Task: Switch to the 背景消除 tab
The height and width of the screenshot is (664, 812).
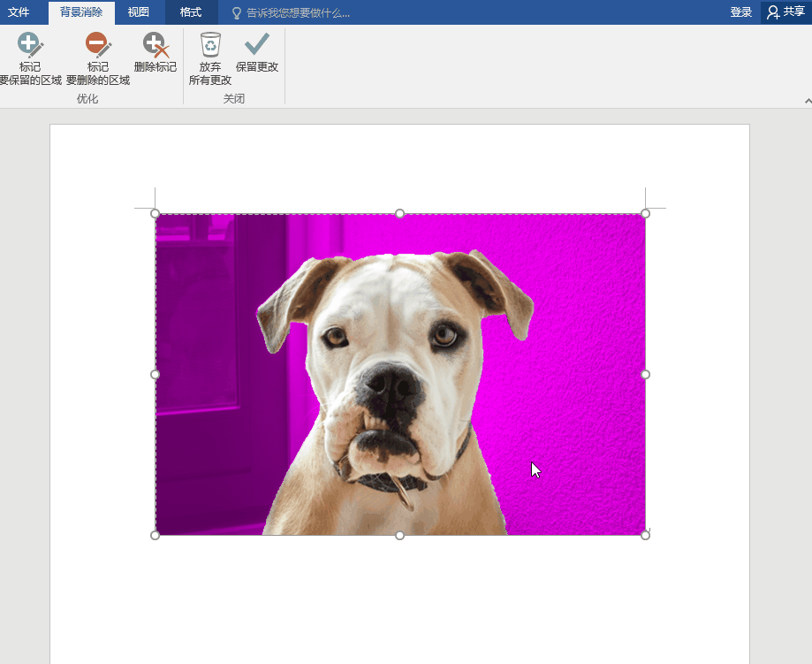Action: [x=81, y=11]
